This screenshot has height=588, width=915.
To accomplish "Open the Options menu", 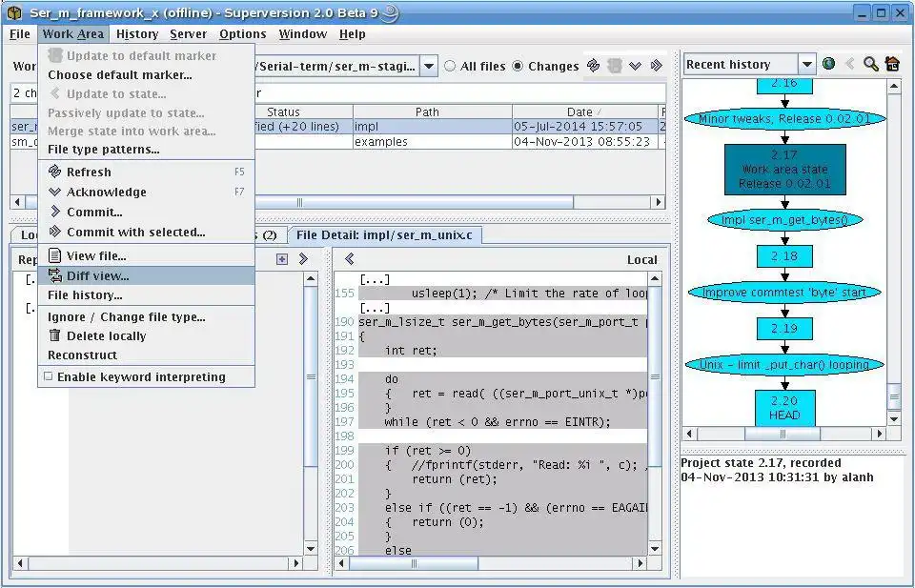I will point(243,34).
